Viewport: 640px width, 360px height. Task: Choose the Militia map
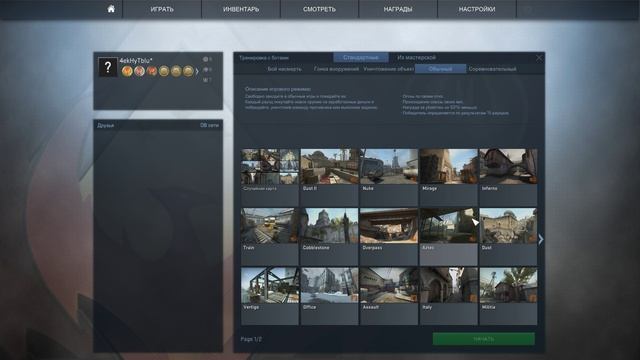coord(508,296)
